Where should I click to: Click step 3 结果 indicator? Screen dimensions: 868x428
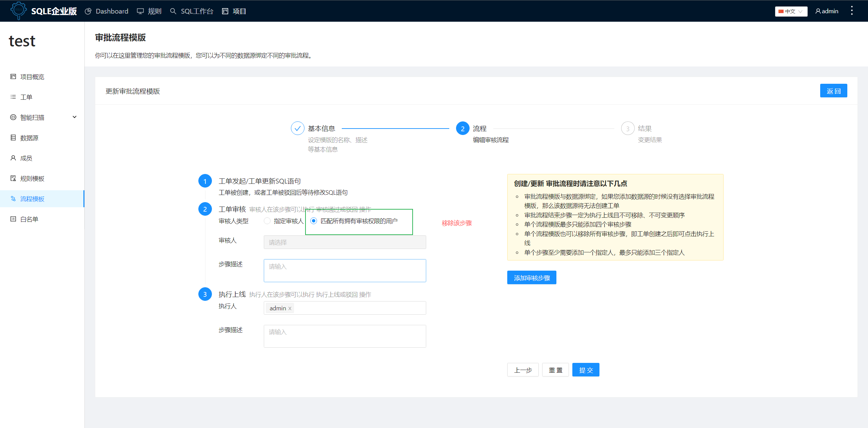[x=628, y=129]
